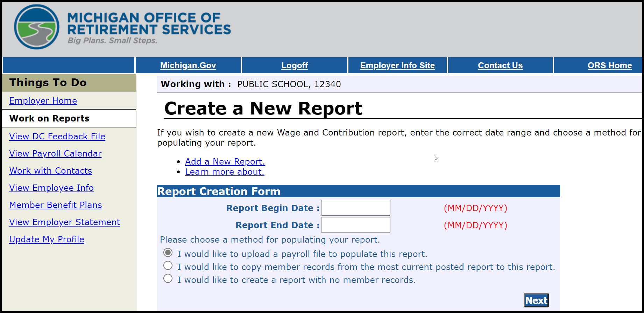Click the 'Big Plans. Small Steps.' tagline
Image resolution: width=644 pixels, height=313 pixels.
click(112, 41)
